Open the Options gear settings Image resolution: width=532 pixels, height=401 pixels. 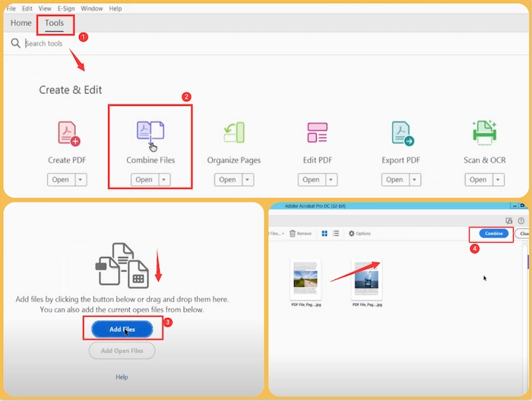pyautogui.click(x=359, y=234)
